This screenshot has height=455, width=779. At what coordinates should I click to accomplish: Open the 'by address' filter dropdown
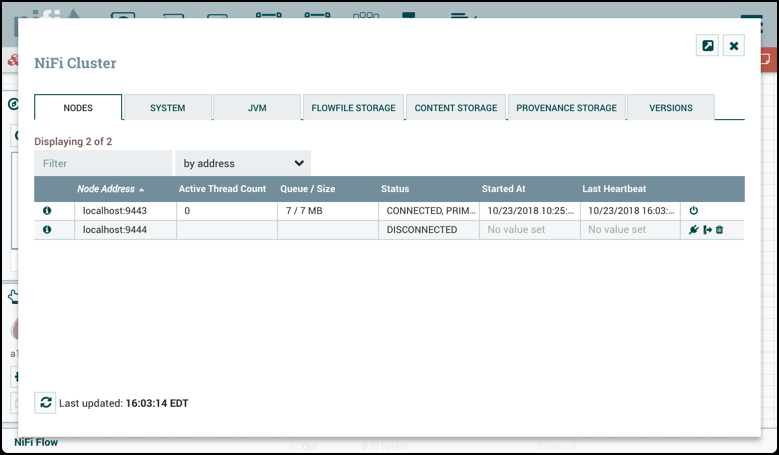pyautogui.click(x=243, y=163)
